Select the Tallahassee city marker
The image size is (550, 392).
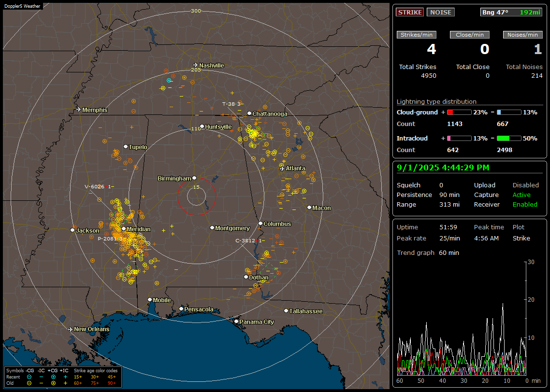tap(286, 311)
